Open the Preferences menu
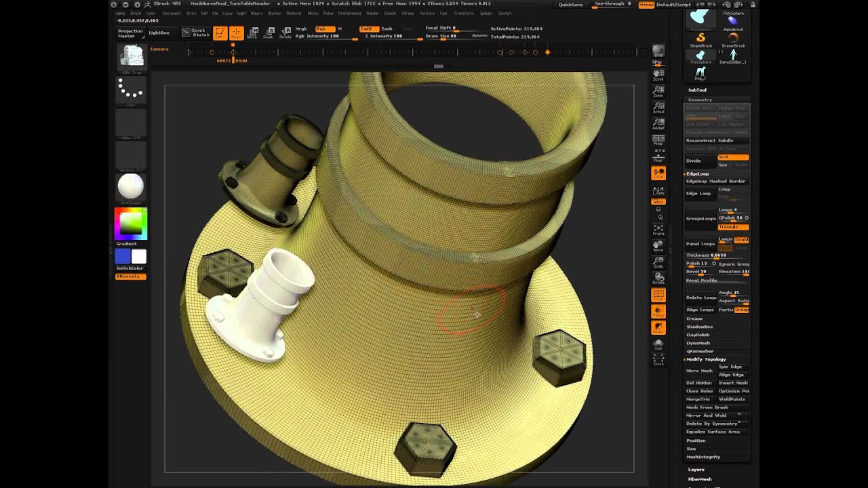 (350, 13)
